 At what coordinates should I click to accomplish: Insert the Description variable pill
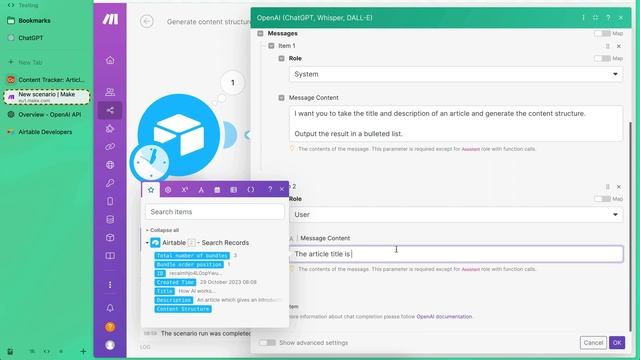pyautogui.click(x=173, y=300)
